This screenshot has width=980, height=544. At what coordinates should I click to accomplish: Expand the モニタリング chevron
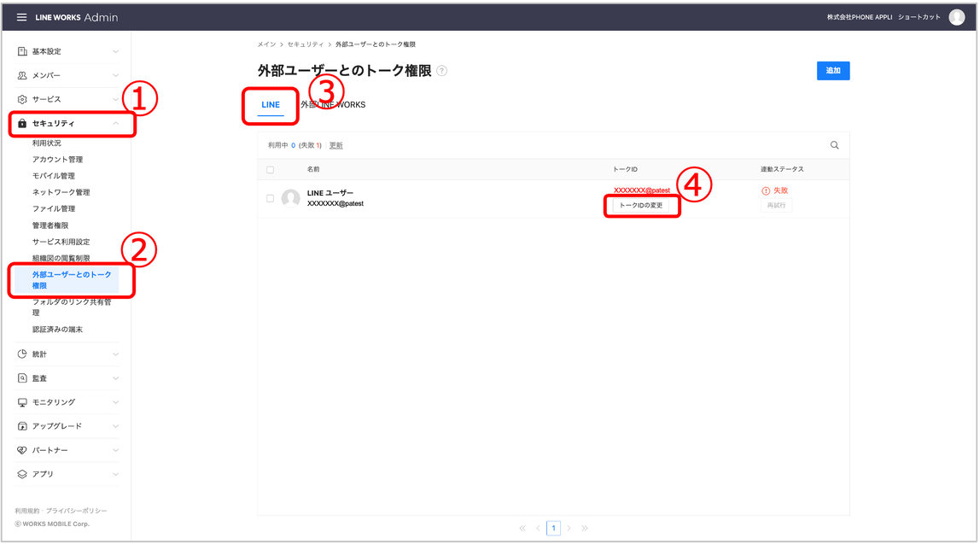(115, 402)
